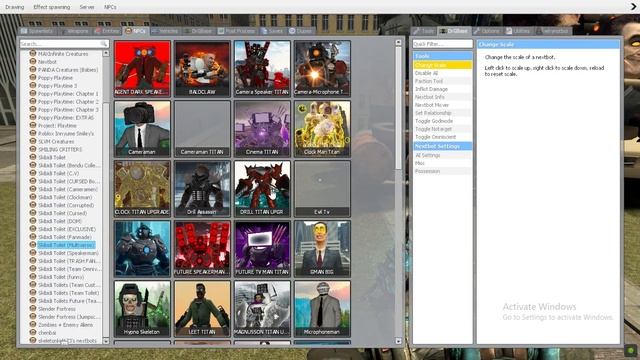Select Camera Speaker TITAN thumbnail
640x360 pixels.
(262, 68)
